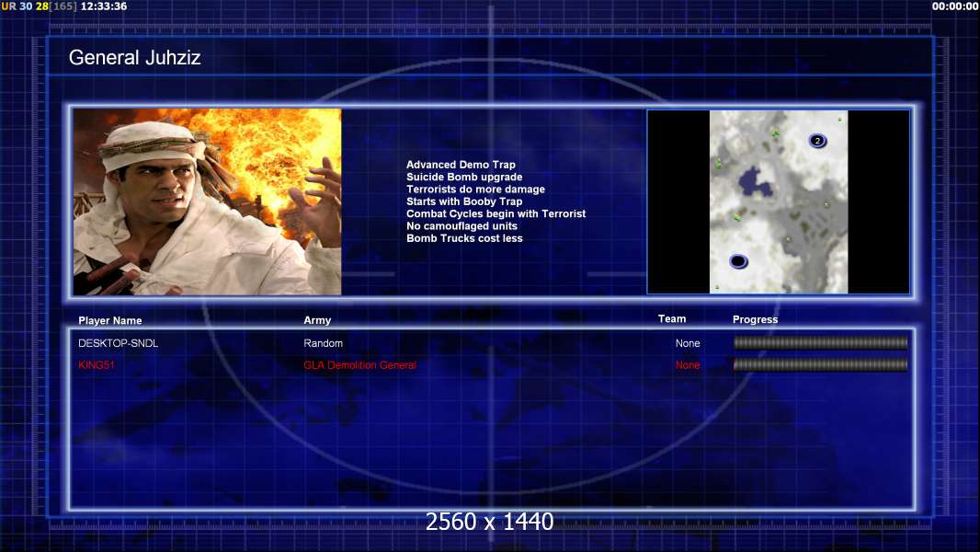
Task: Click the Progress column header
Action: tap(755, 320)
